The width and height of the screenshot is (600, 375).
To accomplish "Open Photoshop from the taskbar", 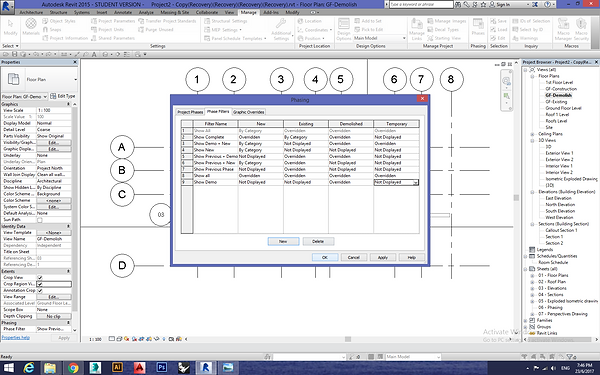I will pos(162,368).
